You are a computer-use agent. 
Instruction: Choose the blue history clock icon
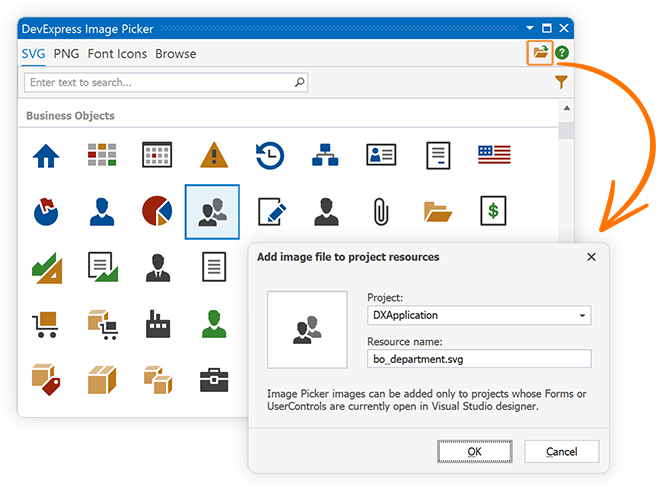(x=270, y=155)
